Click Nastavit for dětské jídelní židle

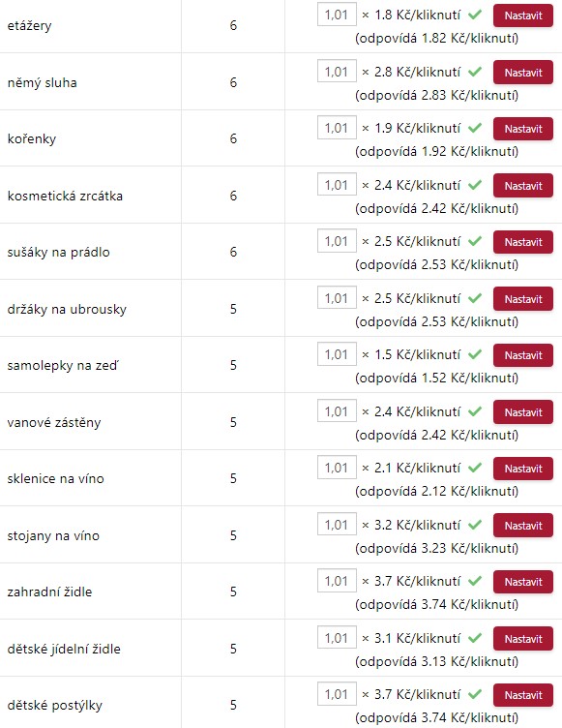pyautogui.click(x=523, y=639)
